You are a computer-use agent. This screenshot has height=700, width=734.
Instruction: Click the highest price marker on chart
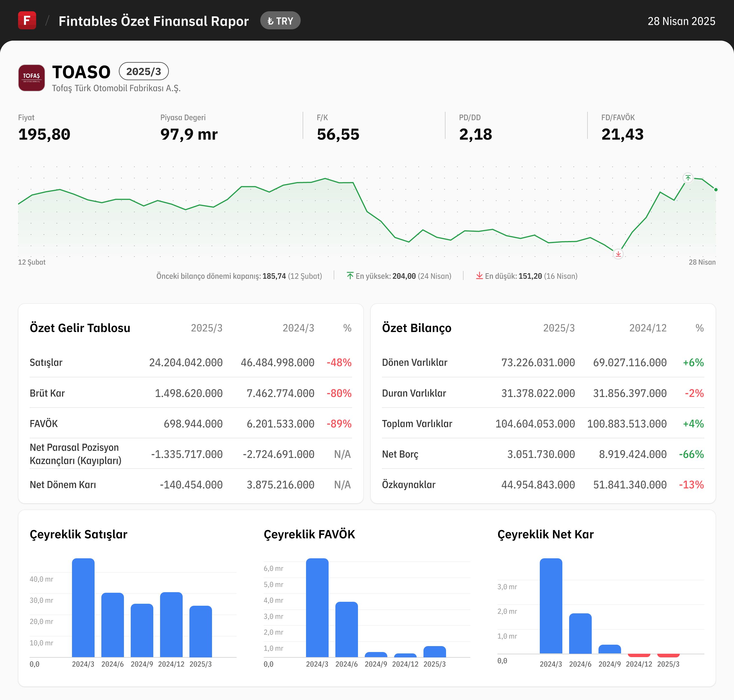click(x=688, y=178)
